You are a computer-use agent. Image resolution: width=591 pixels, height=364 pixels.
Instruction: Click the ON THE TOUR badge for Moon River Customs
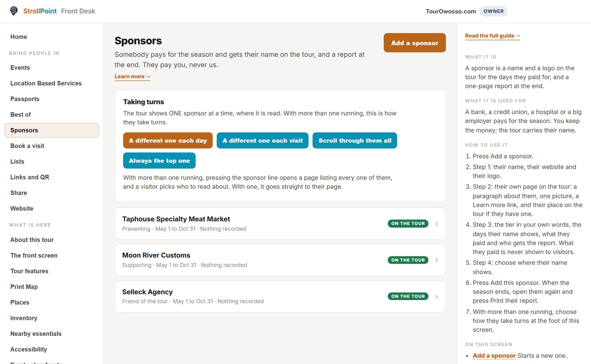(408, 260)
